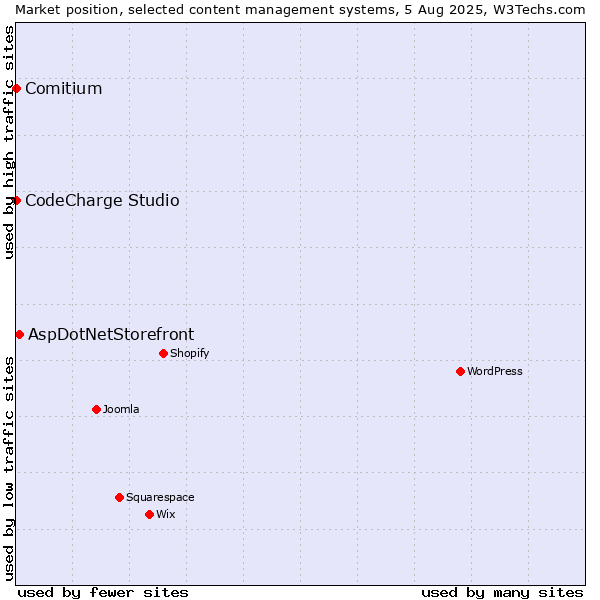Select the Wix label text
Viewport: 600px width, 600px height.
[166, 514]
